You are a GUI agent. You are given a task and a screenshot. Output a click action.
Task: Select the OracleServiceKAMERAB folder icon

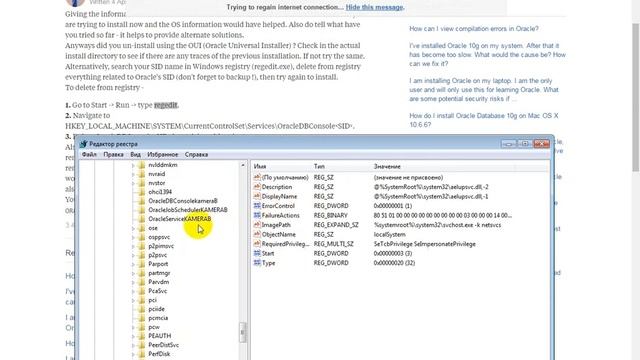click(141, 219)
